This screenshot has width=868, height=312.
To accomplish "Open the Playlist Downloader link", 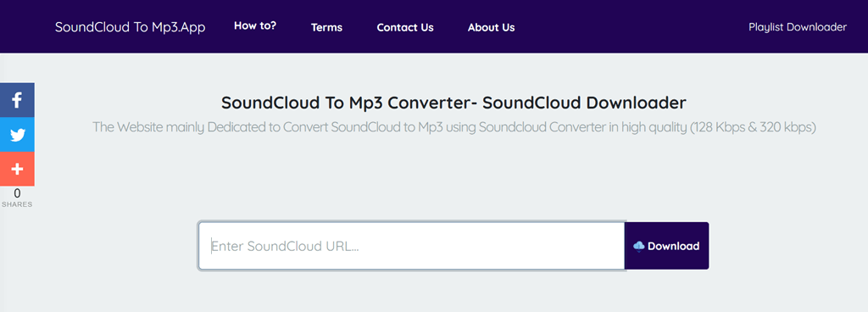I will tap(798, 26).
